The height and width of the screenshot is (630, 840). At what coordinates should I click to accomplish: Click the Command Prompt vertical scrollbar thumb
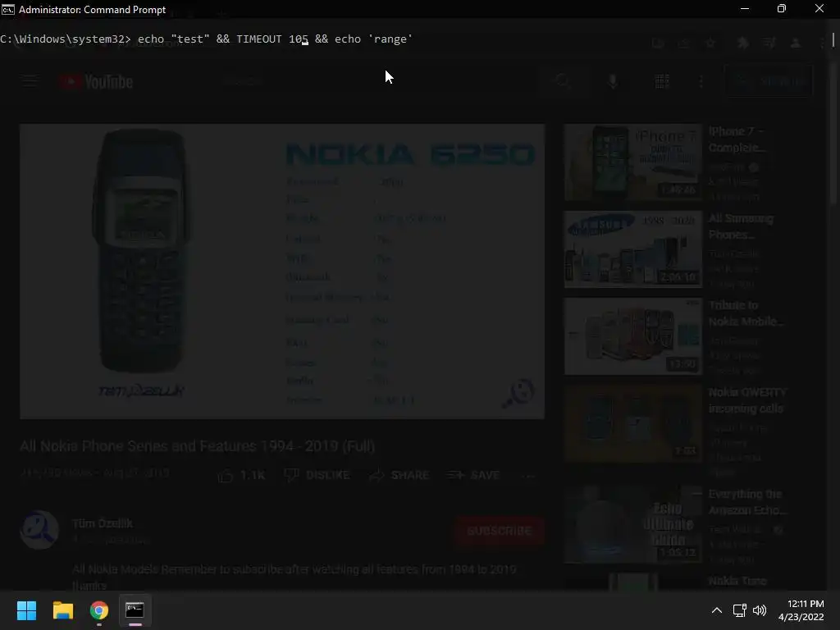833,39
